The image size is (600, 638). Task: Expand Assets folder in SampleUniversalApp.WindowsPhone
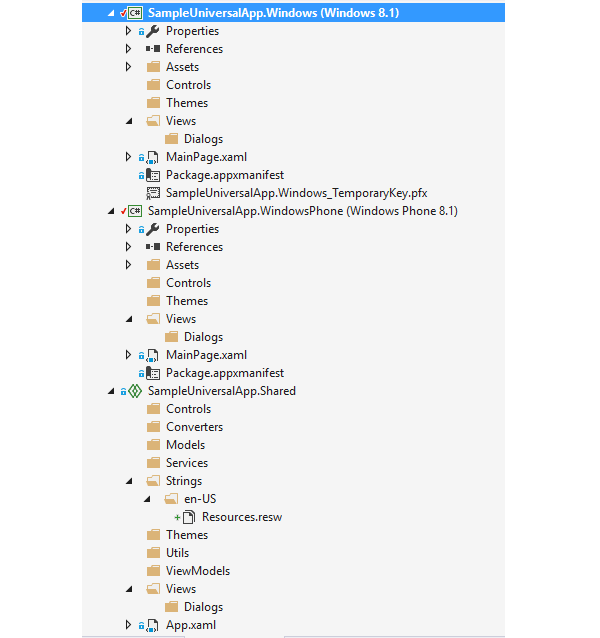click(x=128, y=265)
